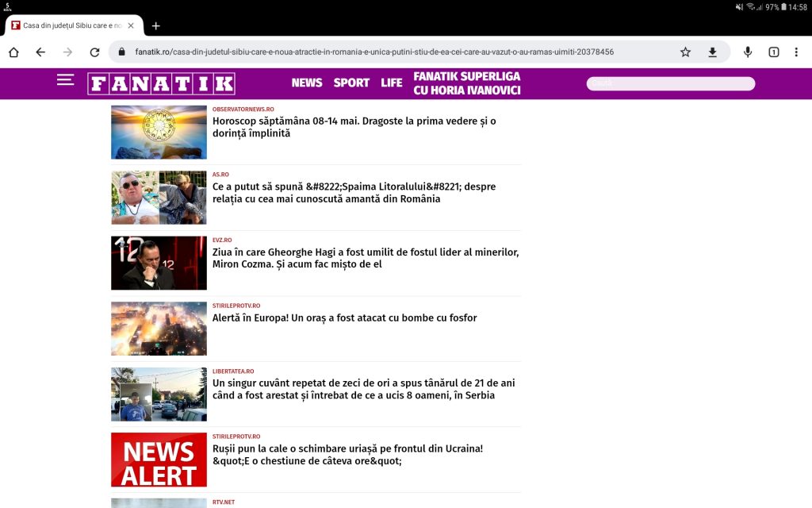Open the NEWS ALERT thumbnail image
The image size is (812, 508).
pos(159,460)
